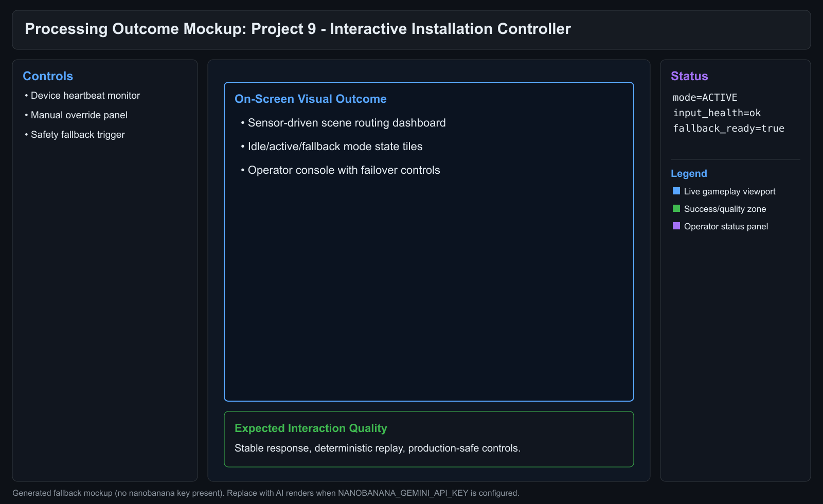The height and width of the screenshot is (504, 823).
Task: Click the blue Live gameplay viewport legend icon
Action: click(x=676, y=191)
